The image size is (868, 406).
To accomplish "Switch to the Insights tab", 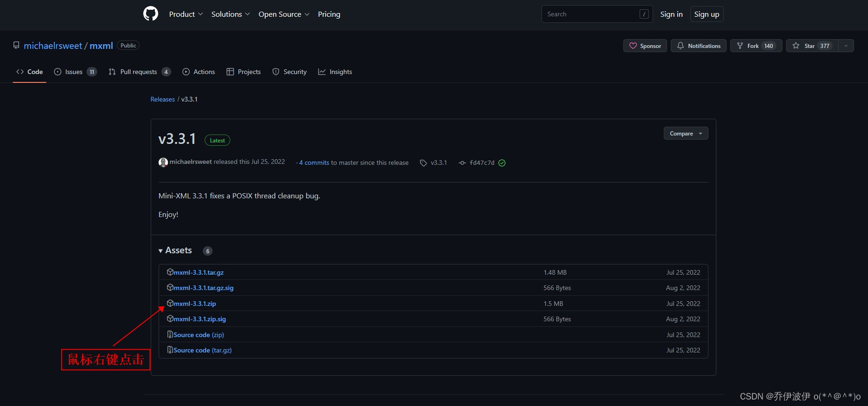I will pyautogui.click(x=335, y=72).
